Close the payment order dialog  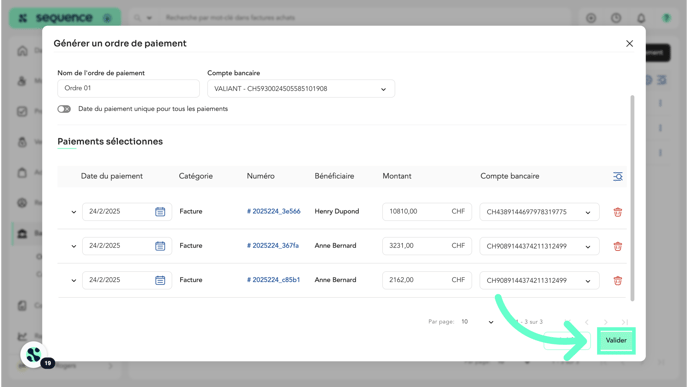point(629,43)
